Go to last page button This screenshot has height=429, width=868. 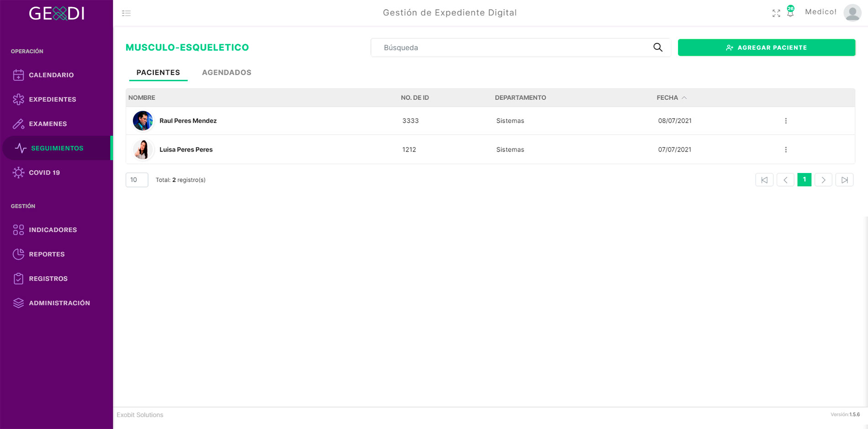(844, 180)
